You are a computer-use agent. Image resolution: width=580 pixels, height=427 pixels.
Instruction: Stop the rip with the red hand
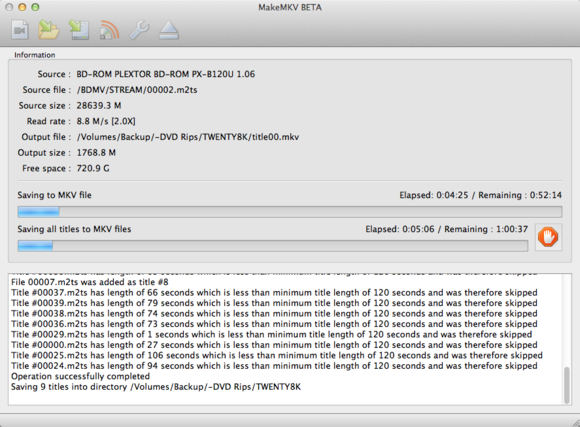548,237
